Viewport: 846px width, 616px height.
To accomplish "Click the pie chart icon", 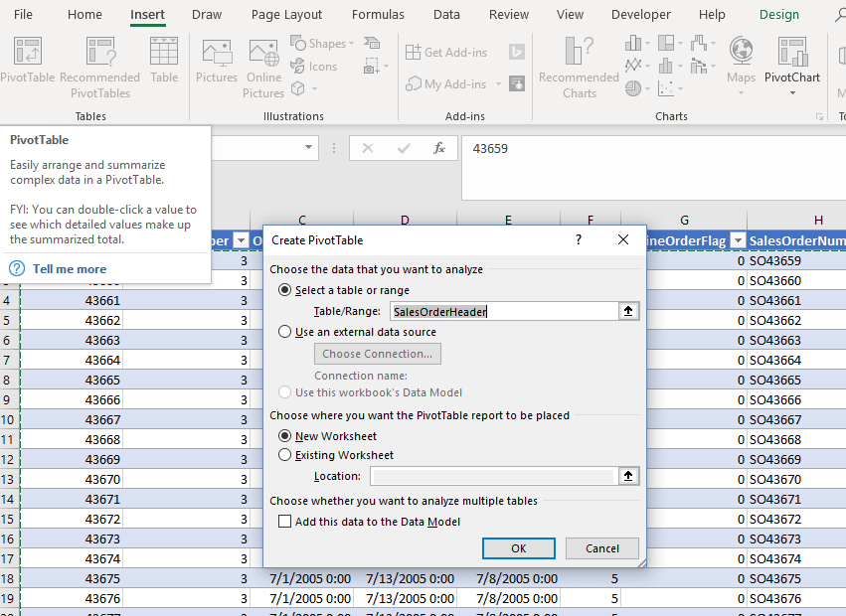I will click(x=633, y=88).
